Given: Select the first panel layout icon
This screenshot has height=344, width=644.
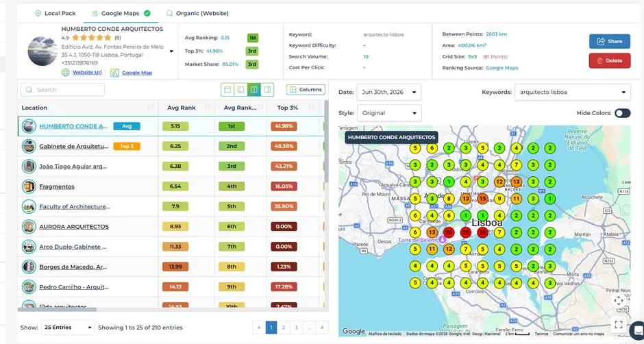Looking at the screenshot, I should coord(227,90).
